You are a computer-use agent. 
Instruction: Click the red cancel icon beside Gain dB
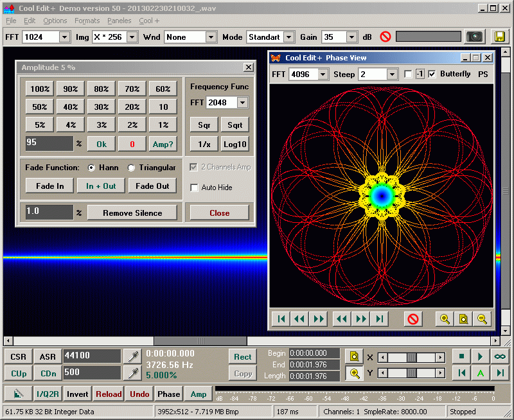[385, 37]
